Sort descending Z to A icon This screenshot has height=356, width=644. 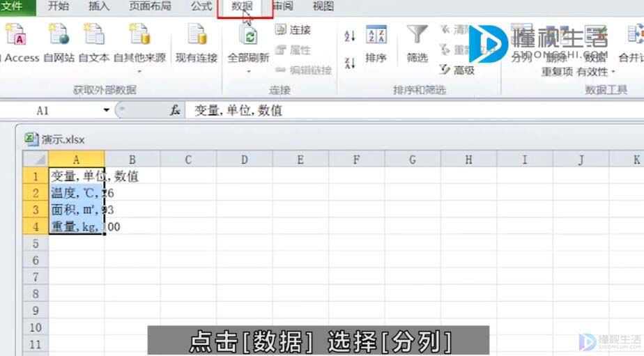tap(350, 63)
